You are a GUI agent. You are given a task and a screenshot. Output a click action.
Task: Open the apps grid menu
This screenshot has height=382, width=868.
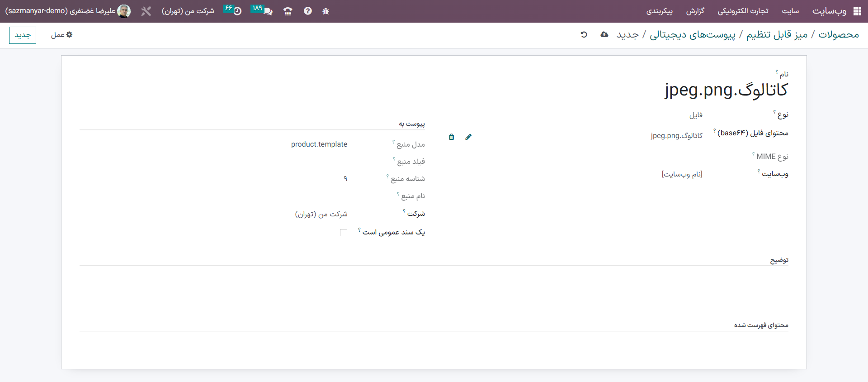(857, 11)
